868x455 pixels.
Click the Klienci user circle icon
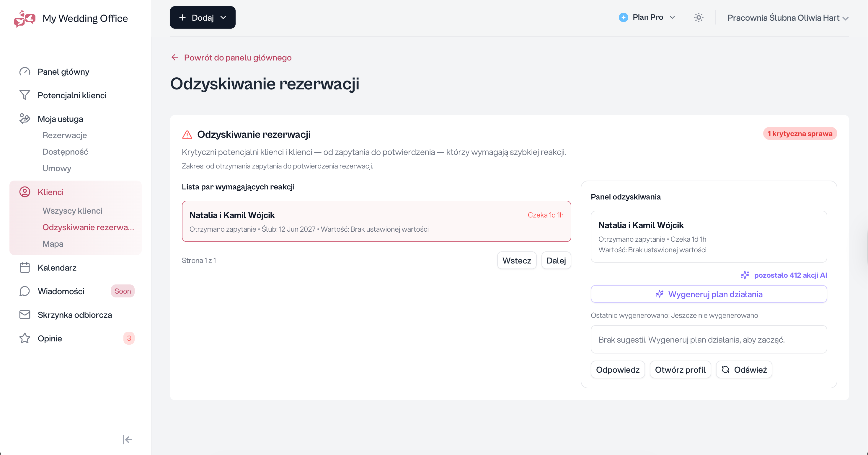point(25,192)
